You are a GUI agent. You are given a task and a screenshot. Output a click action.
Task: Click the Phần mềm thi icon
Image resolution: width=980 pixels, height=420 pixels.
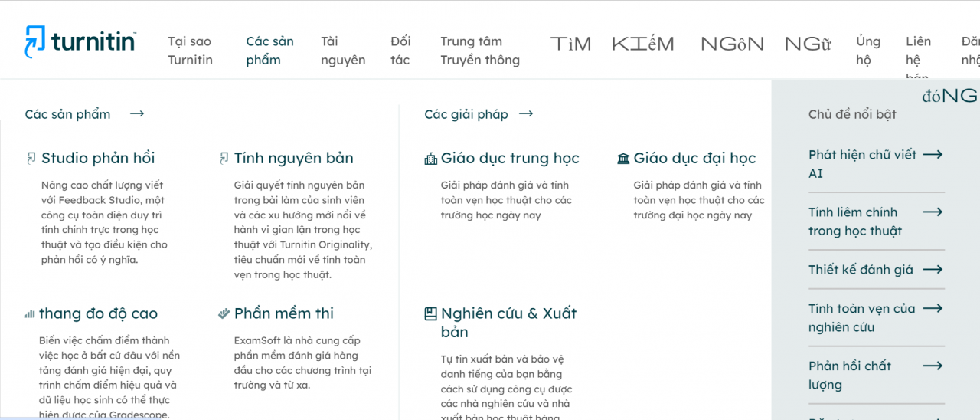(x=224, y=313)
